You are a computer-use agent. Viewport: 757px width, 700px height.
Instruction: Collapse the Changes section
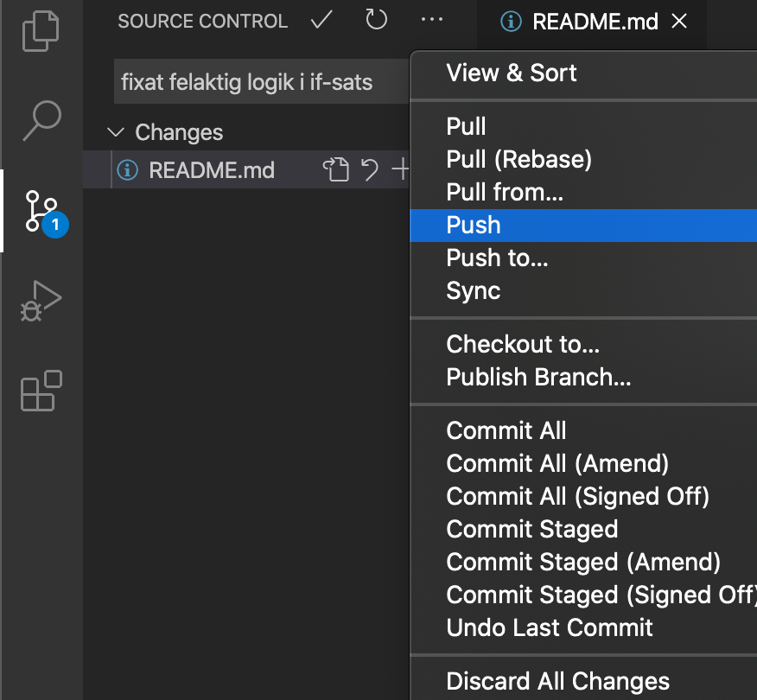[x=116, y=132]
